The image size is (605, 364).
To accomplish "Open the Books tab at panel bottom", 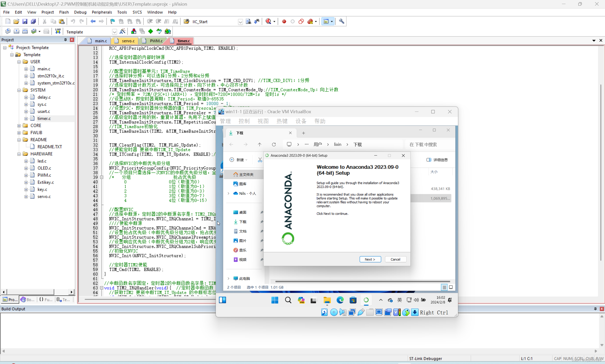I will [28, 299].
